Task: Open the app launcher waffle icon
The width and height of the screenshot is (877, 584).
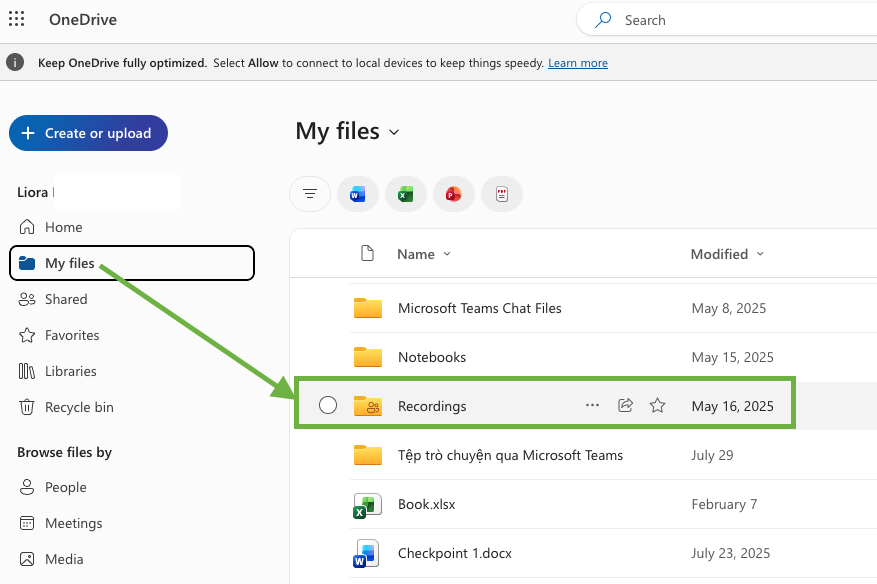Action: click(17, 19)
